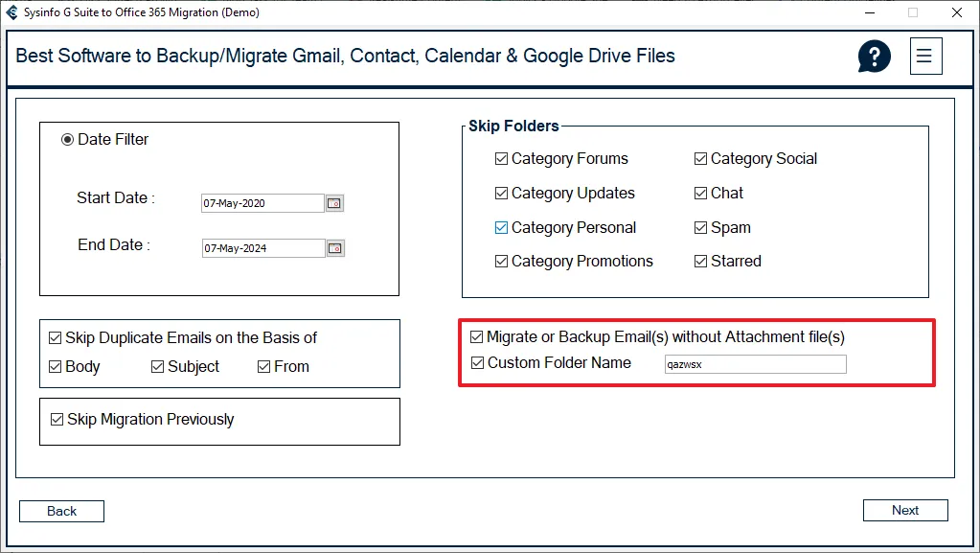Close the Sysinfo migration window
This screenshot has width=980, height=553.
957,12
